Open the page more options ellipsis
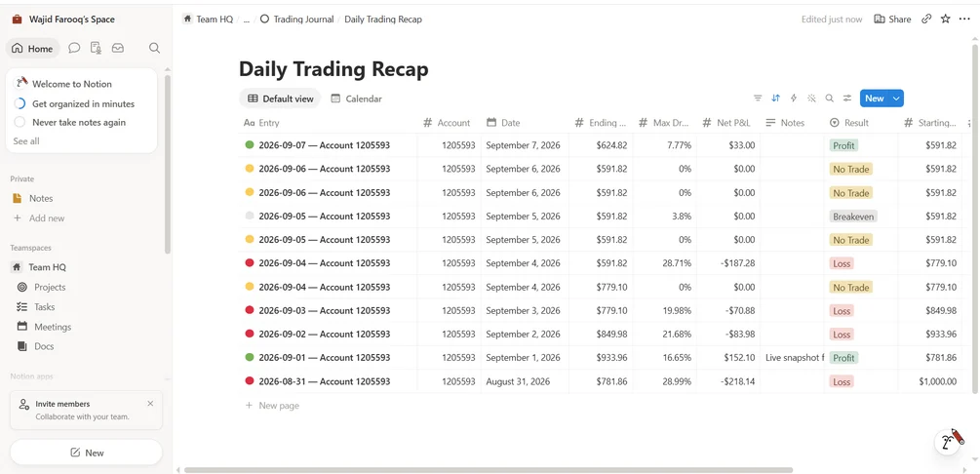 (964, 20)
